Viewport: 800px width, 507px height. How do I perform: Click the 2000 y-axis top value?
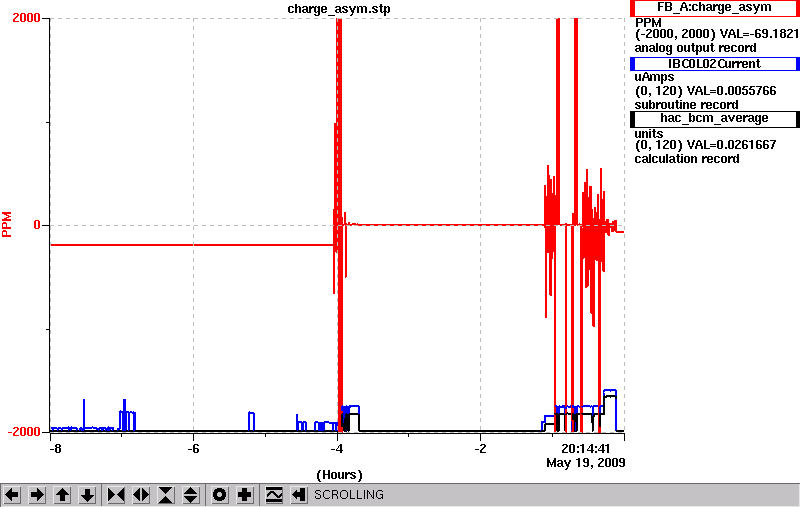[x=26, y=17]
